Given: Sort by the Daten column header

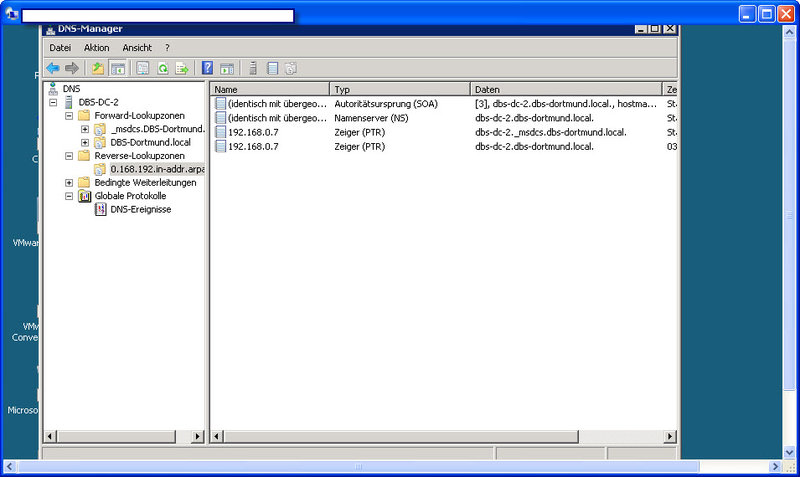Looking at the screenshot, I should (566, 89).
